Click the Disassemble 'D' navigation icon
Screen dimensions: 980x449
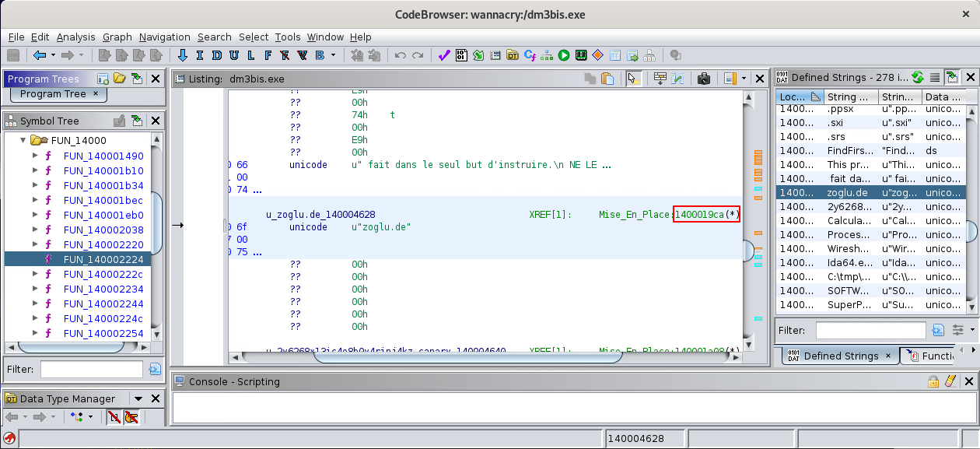point(216,55)
